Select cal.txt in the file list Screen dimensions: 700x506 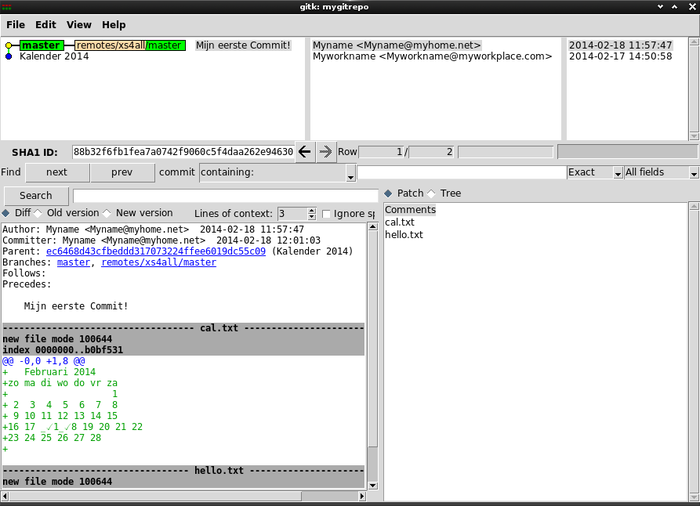(x=399, y=222)
